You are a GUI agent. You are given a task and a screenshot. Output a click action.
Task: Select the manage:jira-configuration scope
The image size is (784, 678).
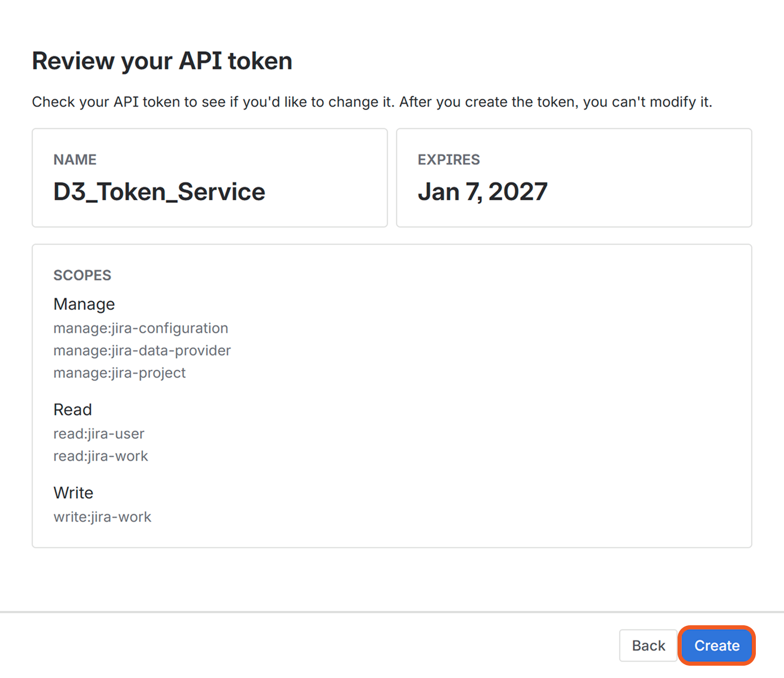(141, 328)
